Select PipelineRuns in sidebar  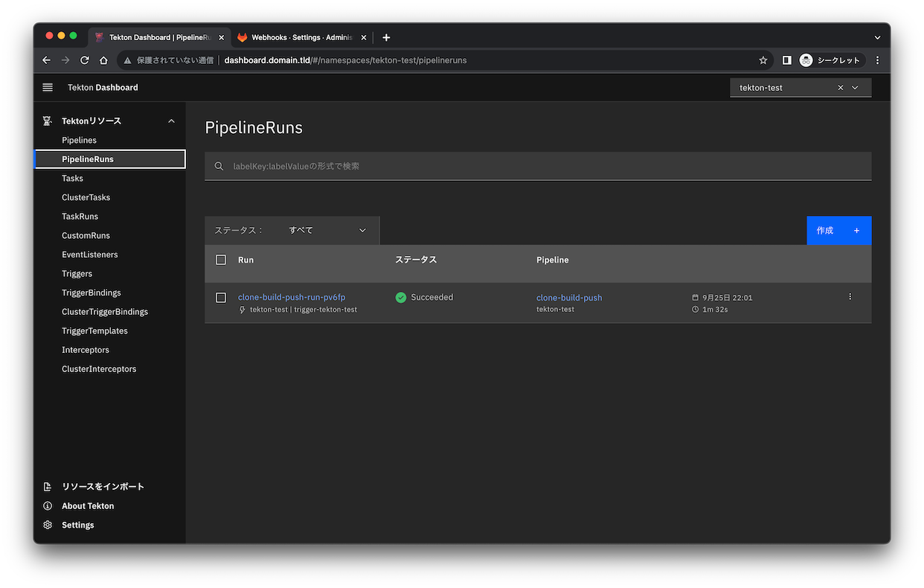pyautogui.click(x=110, y=159)
